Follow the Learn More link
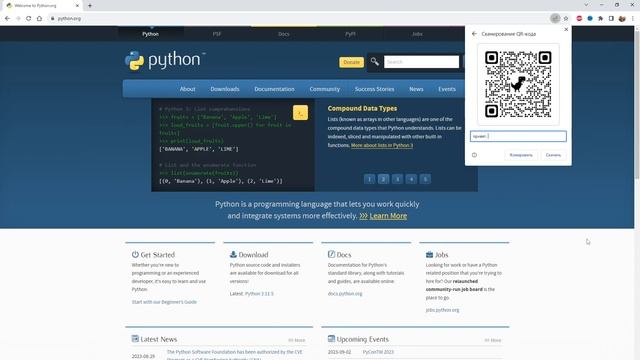Screen dimensions: 640x360 (388, 216)
